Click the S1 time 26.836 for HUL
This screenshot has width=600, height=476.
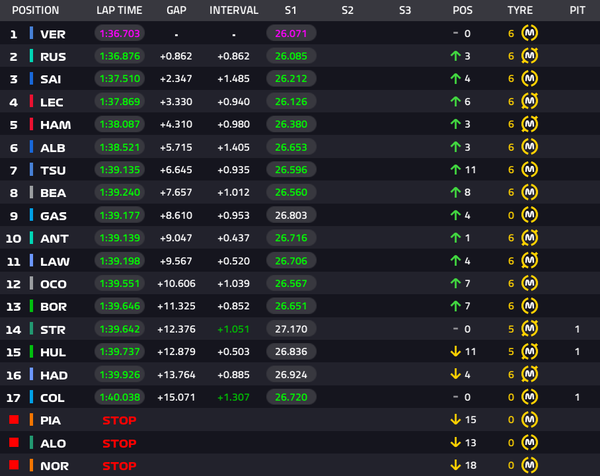tap(291, 352)
